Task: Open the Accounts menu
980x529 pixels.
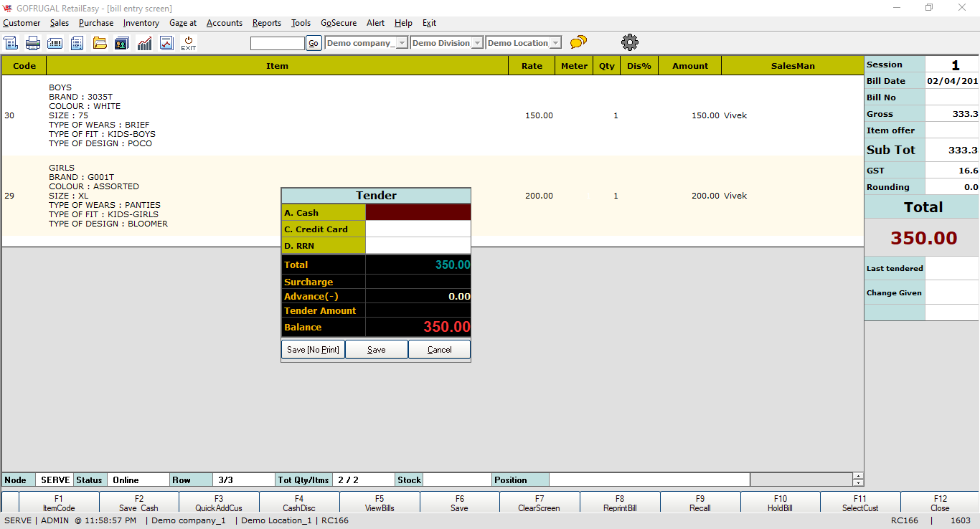Action: coord(225,23)
